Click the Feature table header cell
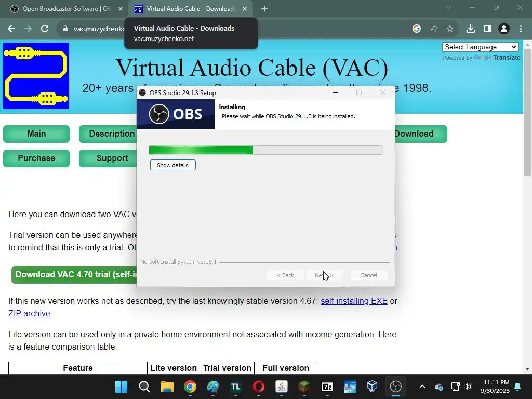The height and width of the screenshot is (399, 532). [78, 368]
